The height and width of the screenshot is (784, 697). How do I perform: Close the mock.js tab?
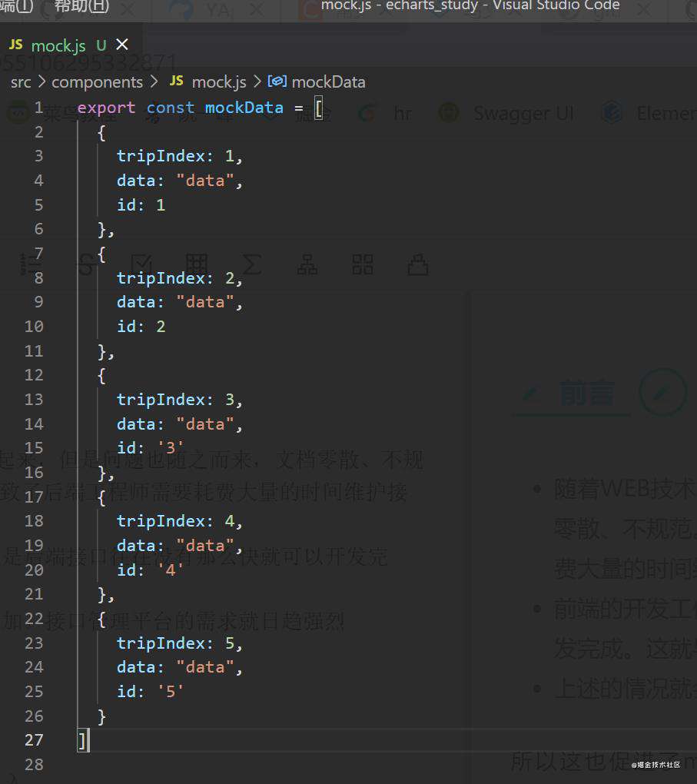(x=122, y=45)
